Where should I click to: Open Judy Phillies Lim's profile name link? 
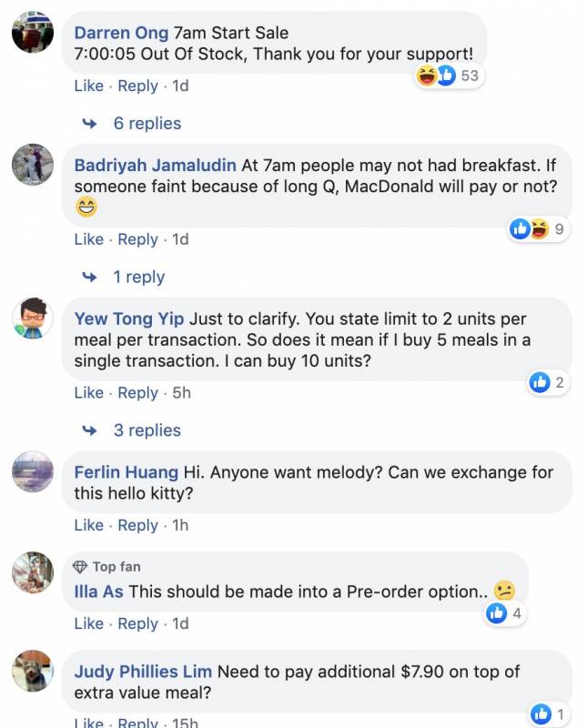(143, 672)
